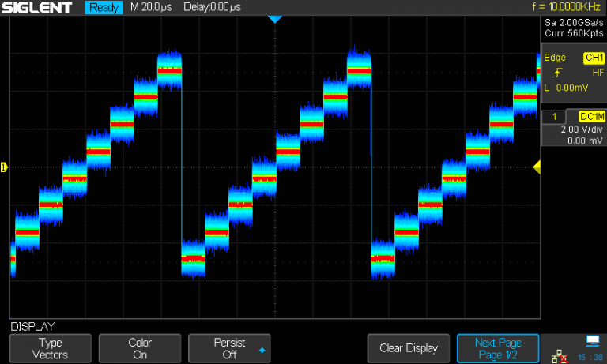Click the trigger position marker at top

[274, 19]
